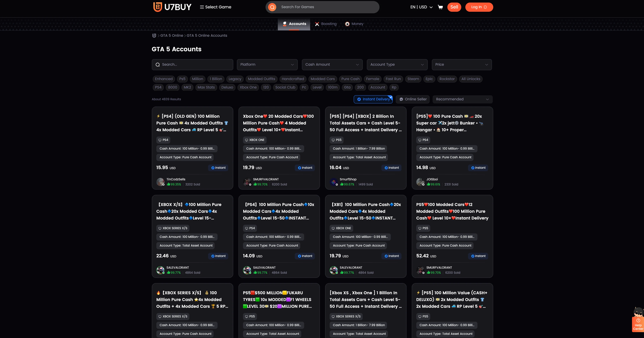
Task: Open the Recommended sort dropdown
Action: (x=462, y=99)
